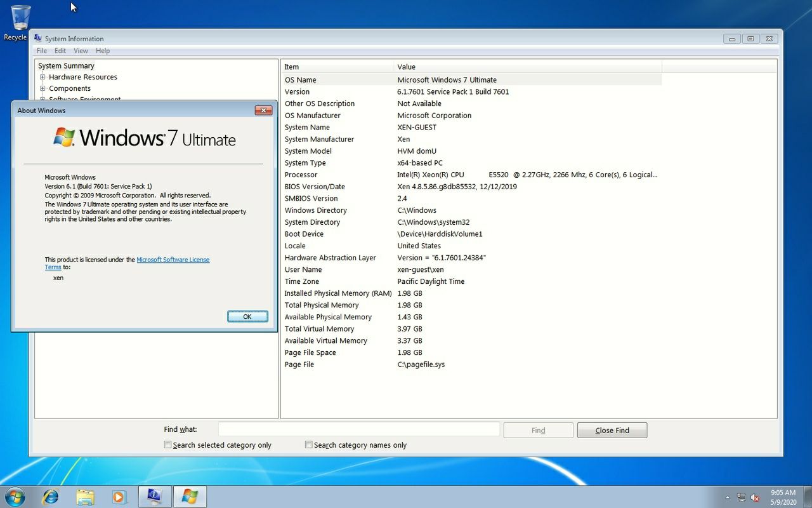The height and width of the screenshot is (508, 812).
Task: Click the Pacific Daylight Time value
Action: click(431, 281)
